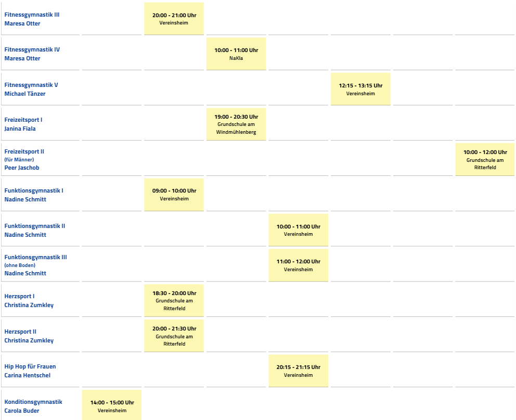This screenshot has width=516, height=420.
Task: Open Funktionsgymnastik III (ohne Boden) link
Action: pyautogui.click(x=35, y=257)
